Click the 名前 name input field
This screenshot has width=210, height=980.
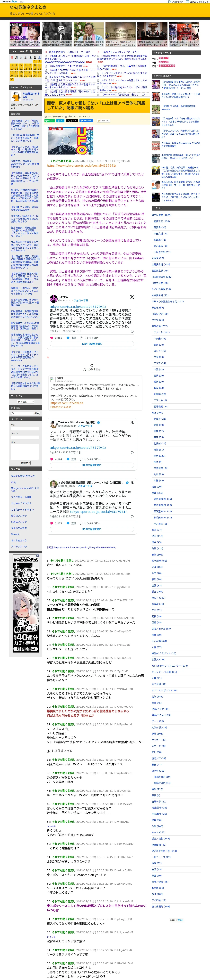pos(25,429)
